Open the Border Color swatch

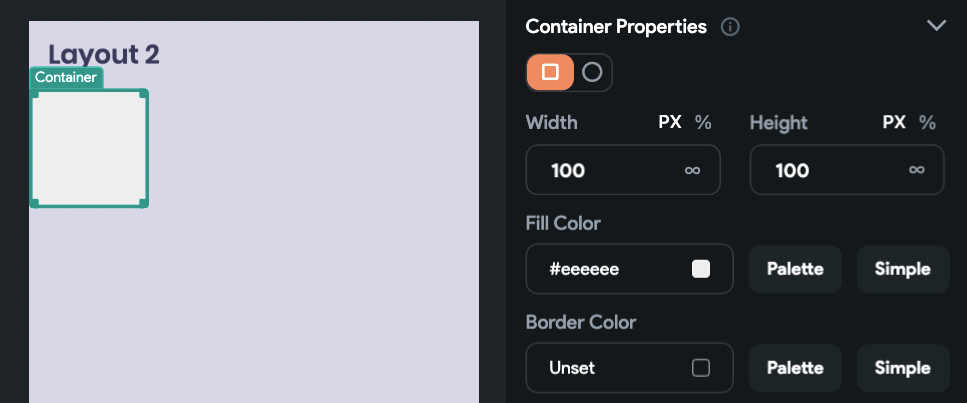[x=701, y=368]
